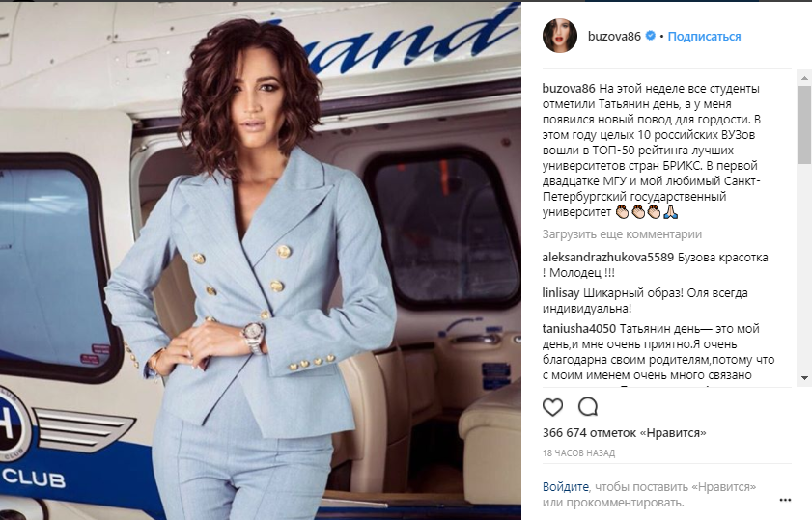Open taniusha4050 commenter profile

pos(579,329)
